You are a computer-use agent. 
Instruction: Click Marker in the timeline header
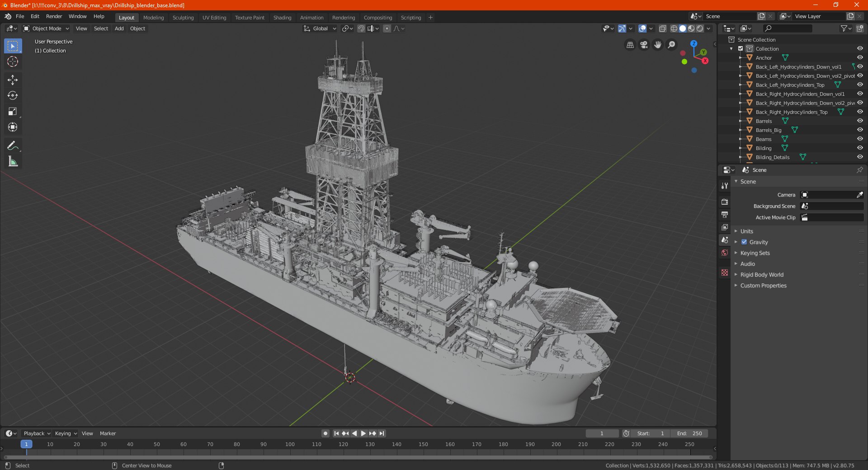[108, 433]
